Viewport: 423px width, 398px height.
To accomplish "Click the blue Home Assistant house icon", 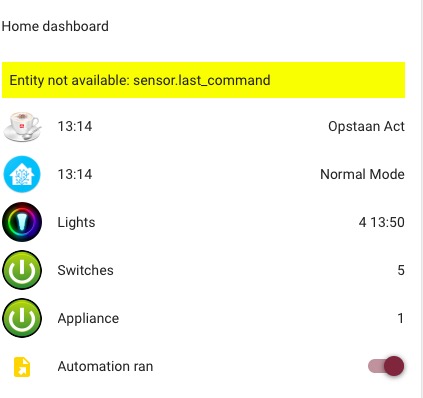I will tap(22, 174).
